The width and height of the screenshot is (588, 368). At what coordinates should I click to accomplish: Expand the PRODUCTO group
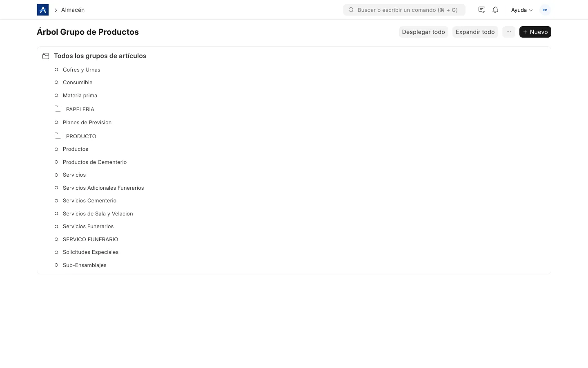coord(81,136)
